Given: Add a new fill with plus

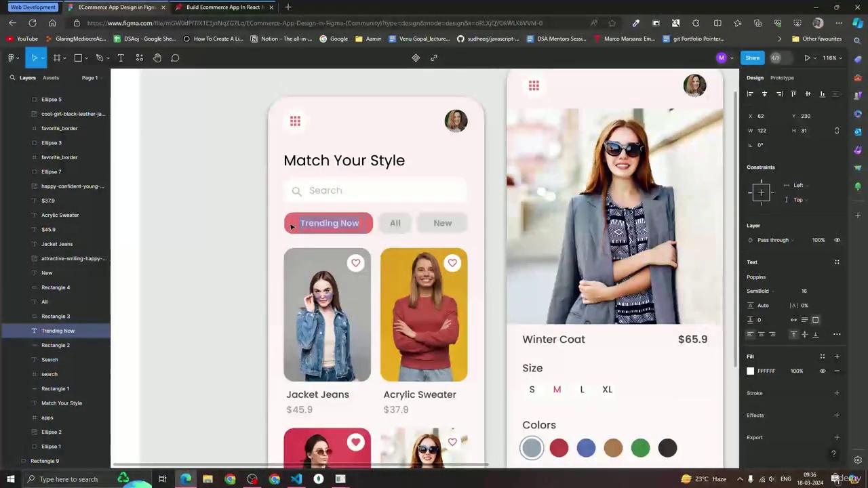Looking at the screenshot, I should [x=837, y=357].
